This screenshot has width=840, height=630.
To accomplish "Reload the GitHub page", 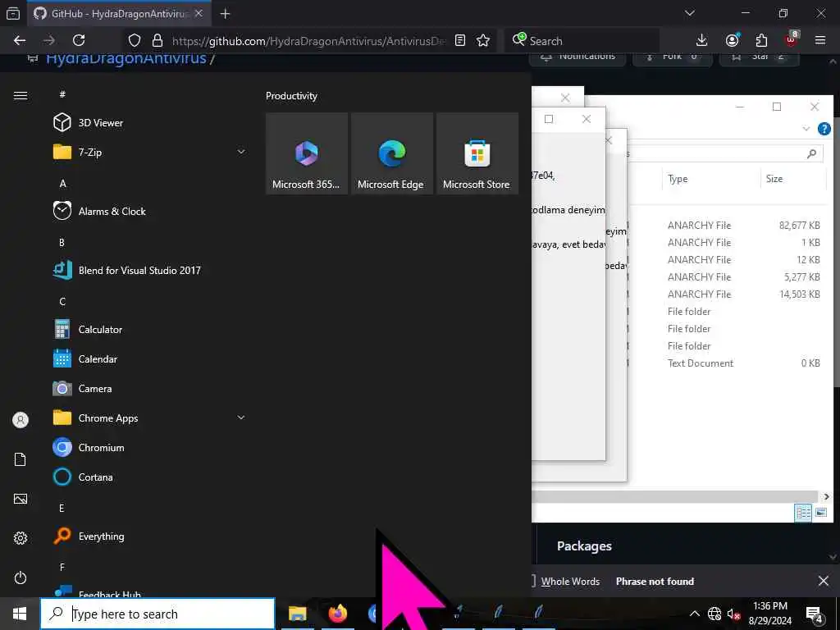I will point(79,40).
